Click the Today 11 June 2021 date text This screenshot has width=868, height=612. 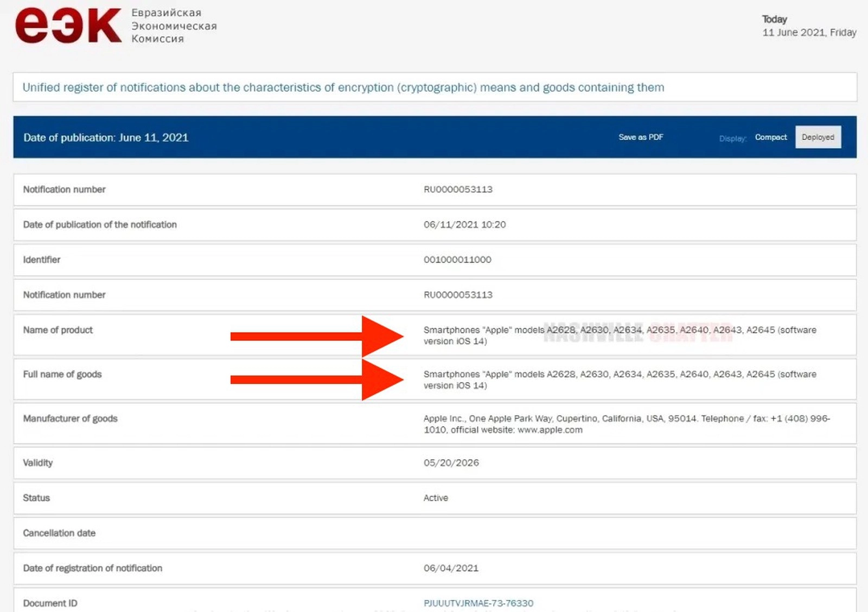pos(808,26)
